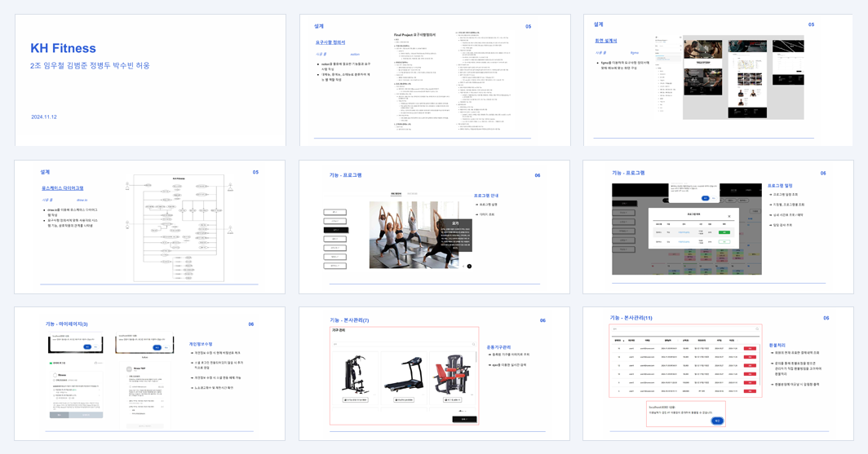Click the green button in schedule popup
This screenshot has height=454, width=868.
724,232
